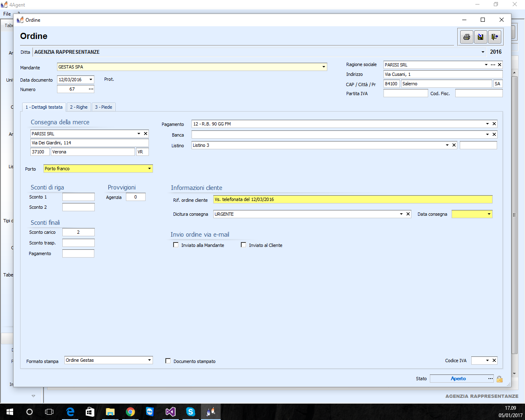Image resolution: width=525 pixels, height=420 pixels.
Task: Switch to 4Agent app on the taskbar
Action: [x=211, y=412]
